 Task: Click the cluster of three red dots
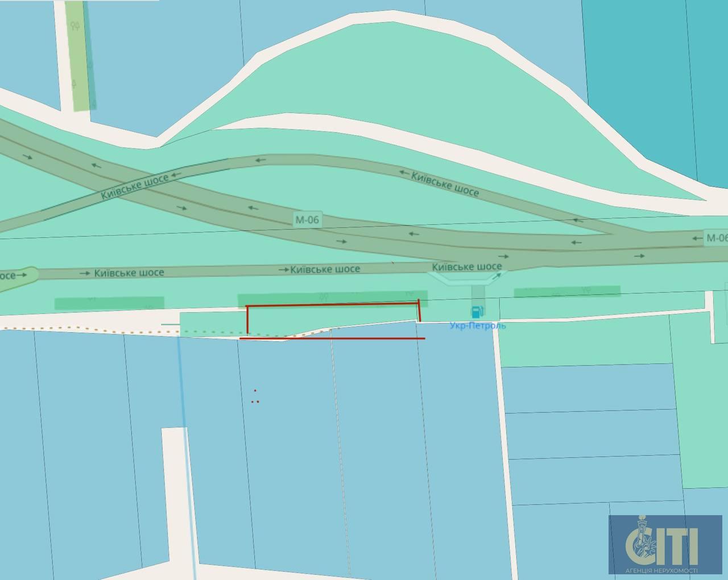[x=255, y=397]
